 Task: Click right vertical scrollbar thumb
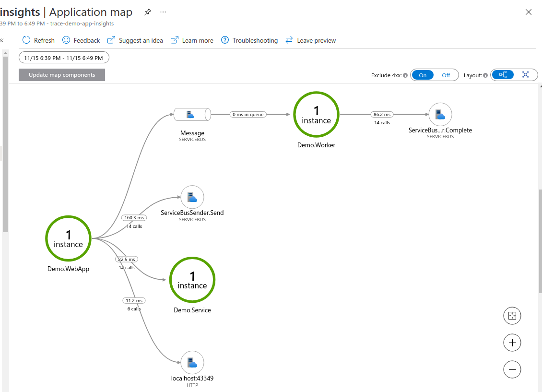tap(540, 241)
